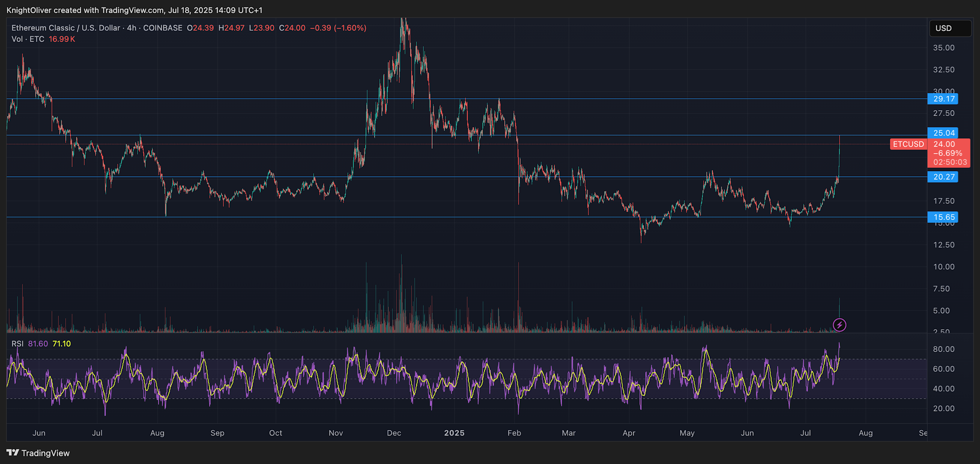Click the 20.00 RSI axis label
This screenshot has height=464, width=980.
(x=944, y=408)
